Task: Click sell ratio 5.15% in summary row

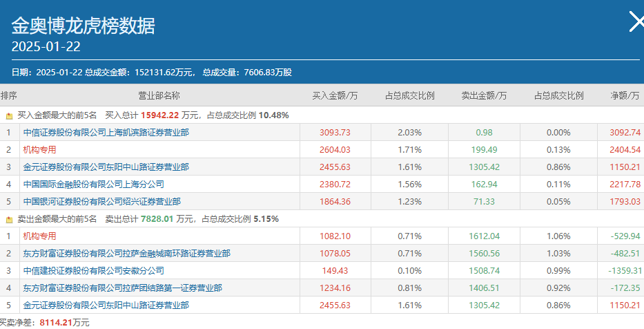Action: [266, 219]
